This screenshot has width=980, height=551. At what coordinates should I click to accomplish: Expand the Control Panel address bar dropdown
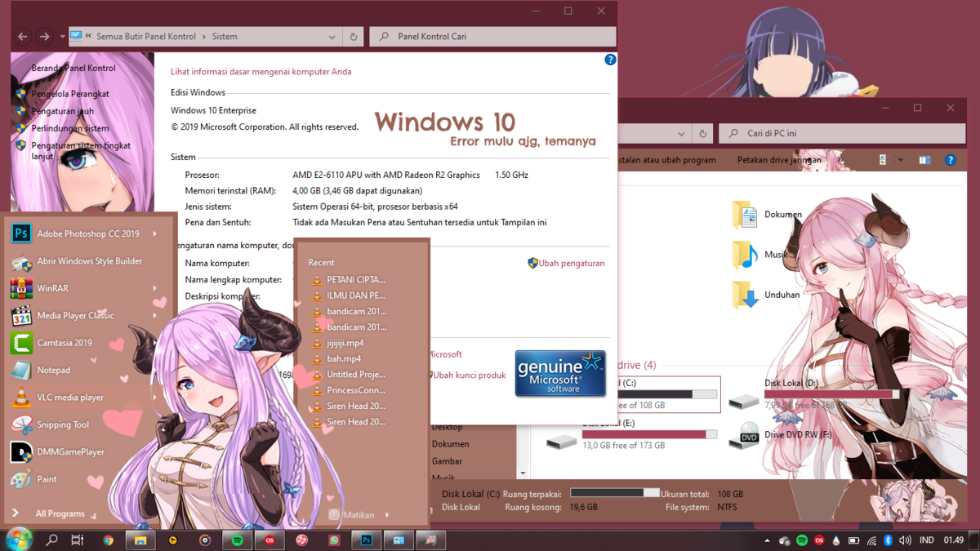[332, 37]
